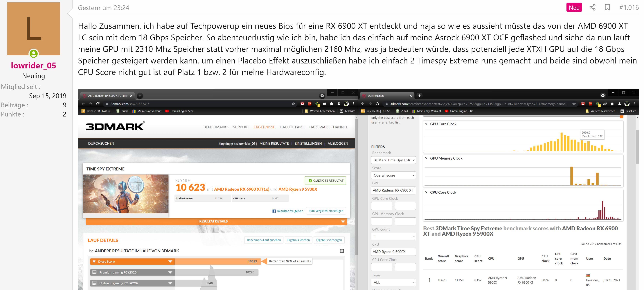
Task: Open the Overall score dropdown
Action: pos(393,175)
